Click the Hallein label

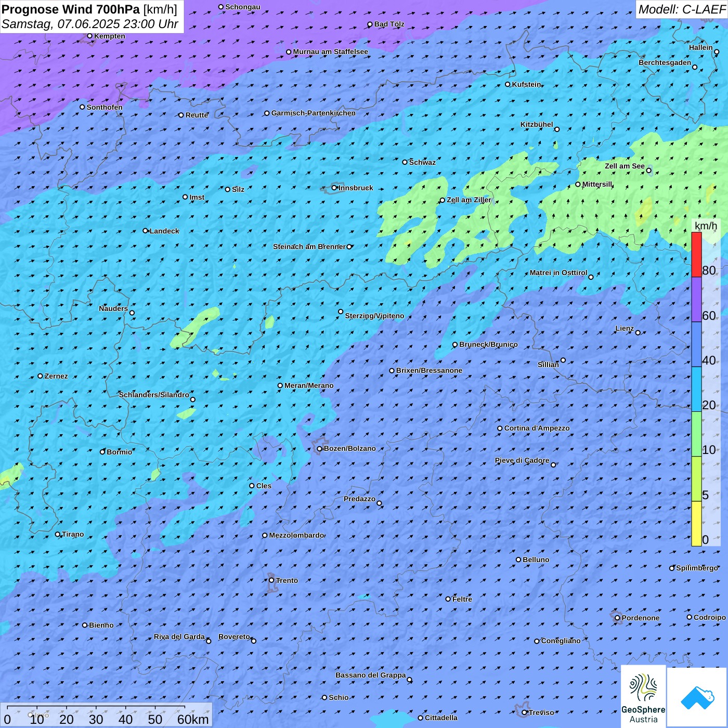(x=700, y=47)
